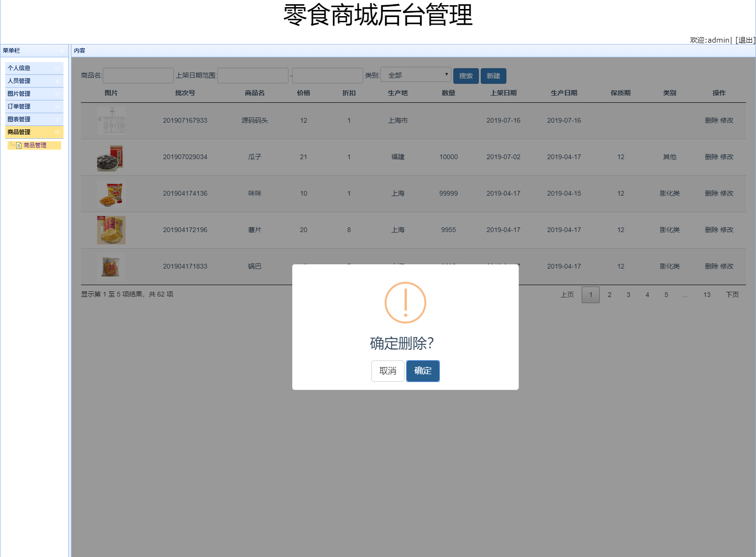Focus the 商品名 input field
This screenshot has height=557, width=756.
tap(138, 76)
